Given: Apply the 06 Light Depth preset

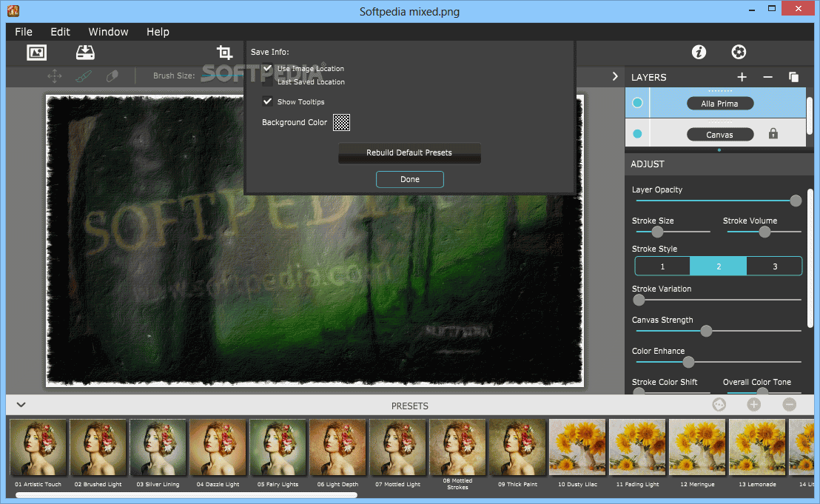Looking at the screenshot, I should [x=337, y=448].
